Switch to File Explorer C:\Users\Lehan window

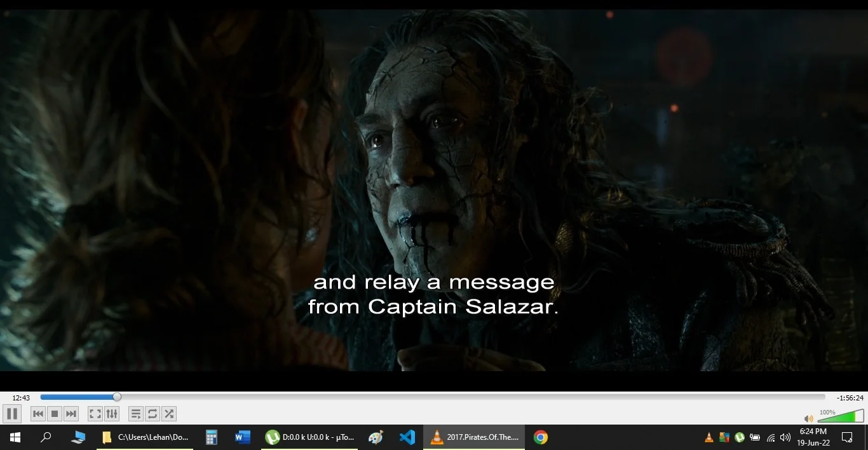145,437
